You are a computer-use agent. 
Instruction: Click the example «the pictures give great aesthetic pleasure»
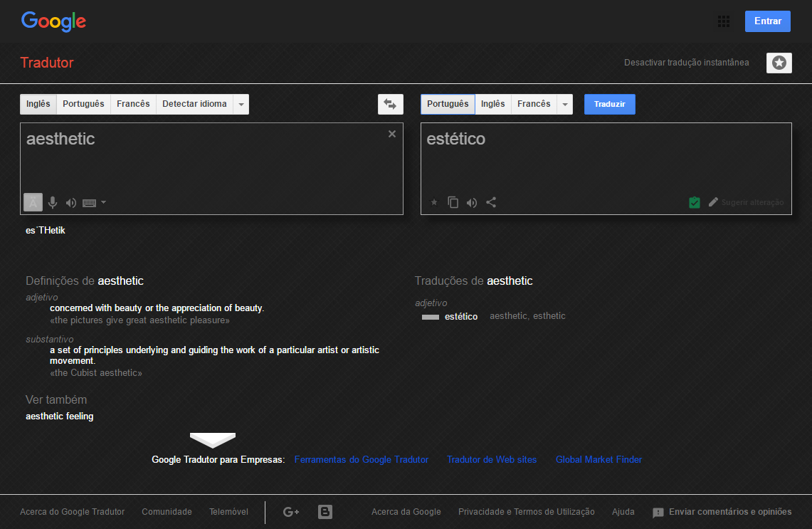pos(139,320)
